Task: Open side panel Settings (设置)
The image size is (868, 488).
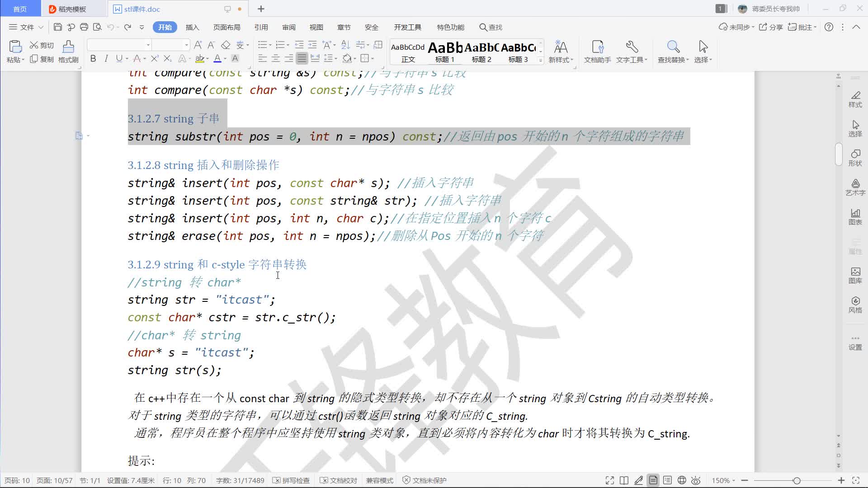Action: [x=855, y=343]
